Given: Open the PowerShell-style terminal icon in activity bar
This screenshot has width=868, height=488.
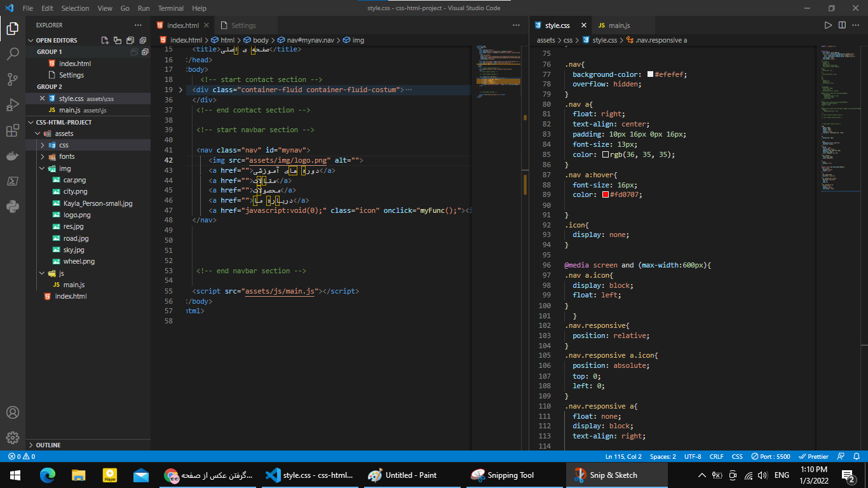Looking at the screenshot, I should pyautogui.click(x=12, y=181).
